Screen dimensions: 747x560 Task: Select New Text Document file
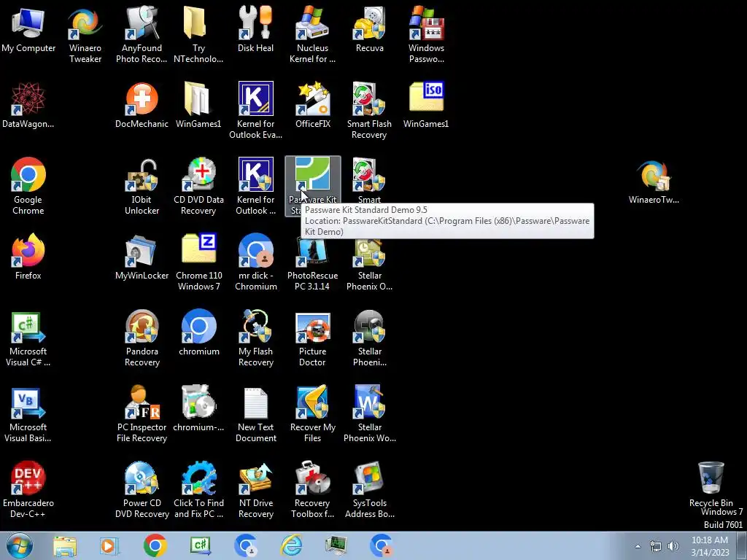pos(255,414)
